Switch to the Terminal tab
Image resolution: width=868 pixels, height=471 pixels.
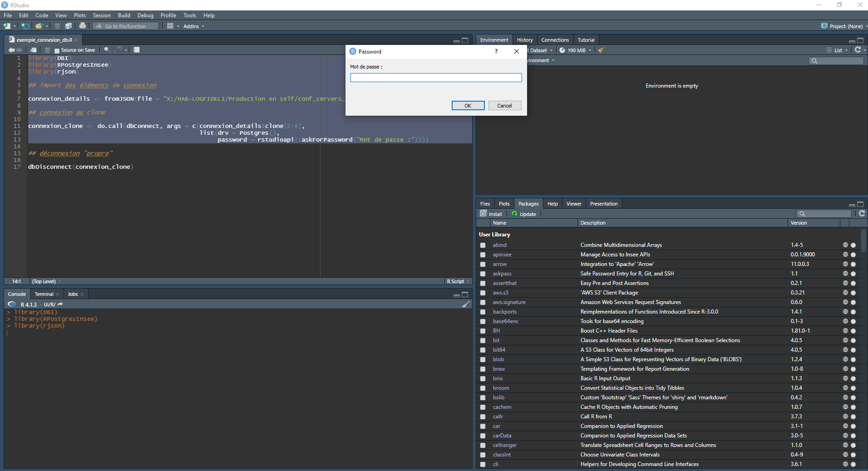tap(44, 294)
